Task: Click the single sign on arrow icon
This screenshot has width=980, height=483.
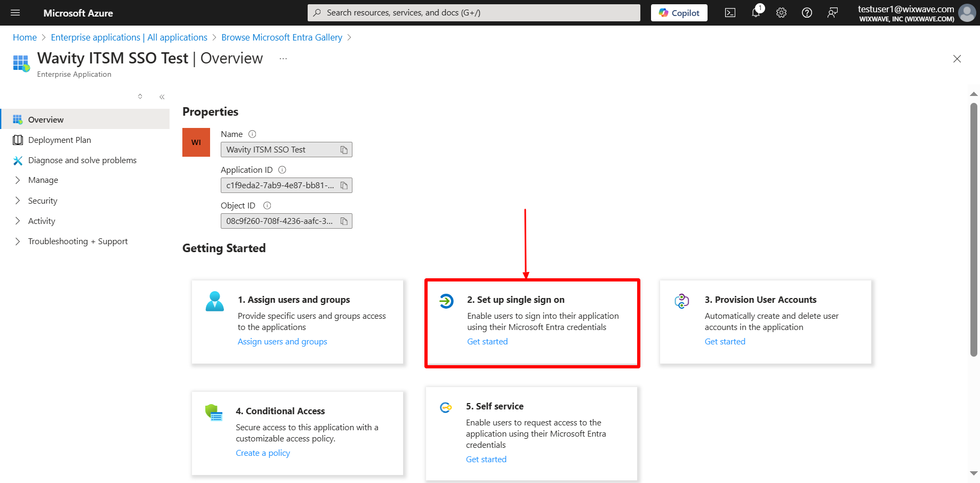Action: point(446,301)
